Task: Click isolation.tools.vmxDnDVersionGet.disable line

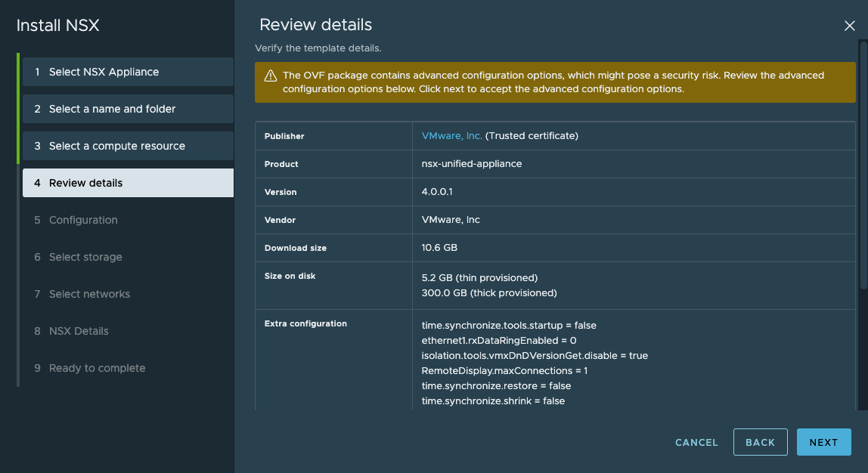Action: coord(535,356)
